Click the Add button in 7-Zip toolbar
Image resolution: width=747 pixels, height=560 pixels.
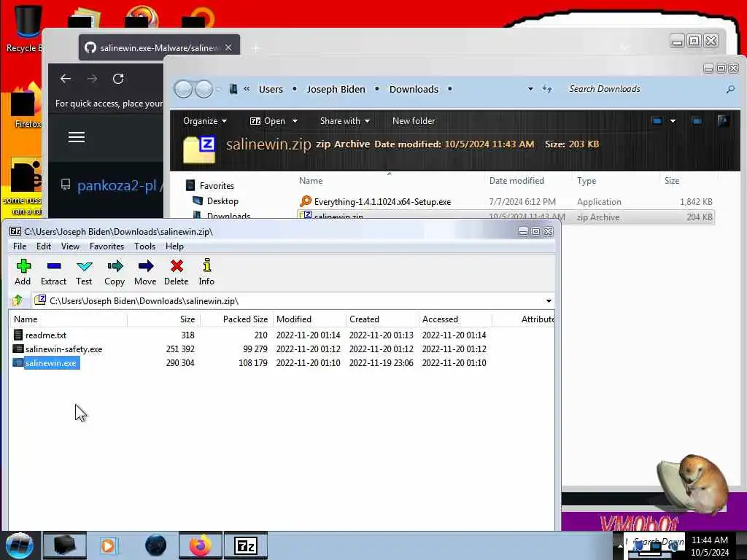click(x=23, y=272)
